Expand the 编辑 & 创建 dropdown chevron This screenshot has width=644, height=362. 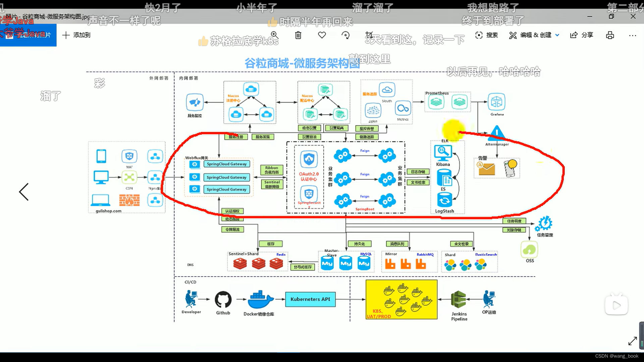point(557,35)
